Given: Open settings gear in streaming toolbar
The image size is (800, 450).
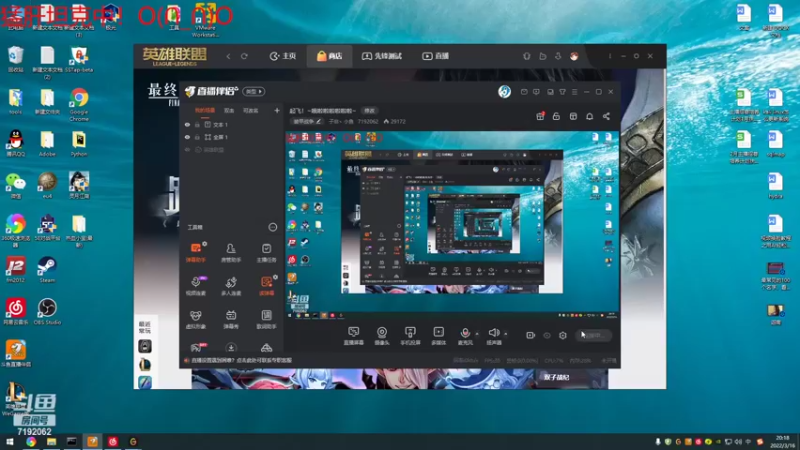Looking at the screenshot, I should click(563, 335).
